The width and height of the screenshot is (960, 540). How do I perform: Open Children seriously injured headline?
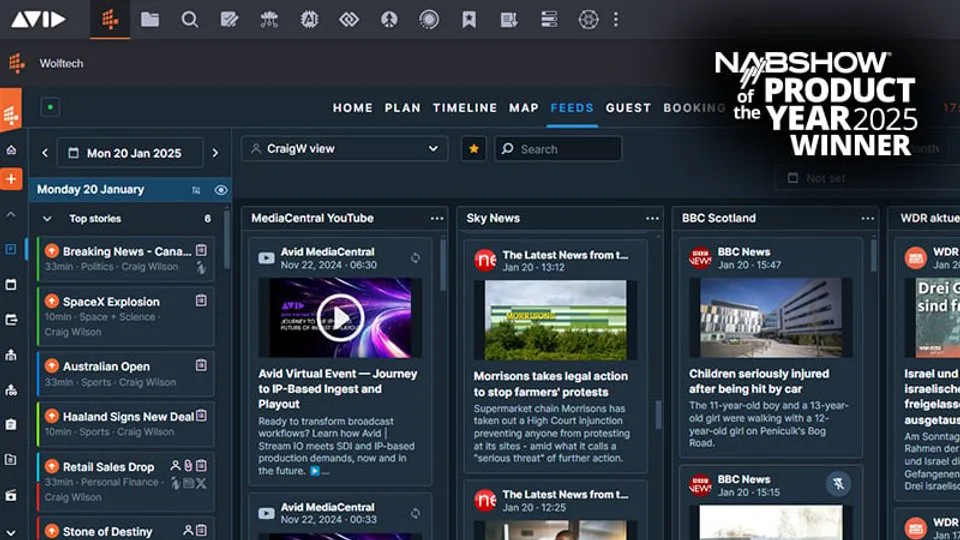pyautogui.click(x=759, y=381)
